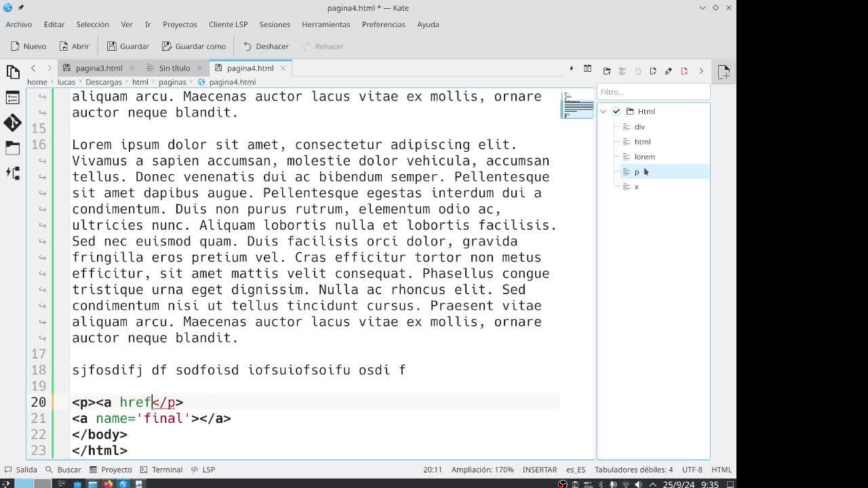Open the Archivo menu
The height and width of the screenshot is (488, 868).
tap(19, 24)
